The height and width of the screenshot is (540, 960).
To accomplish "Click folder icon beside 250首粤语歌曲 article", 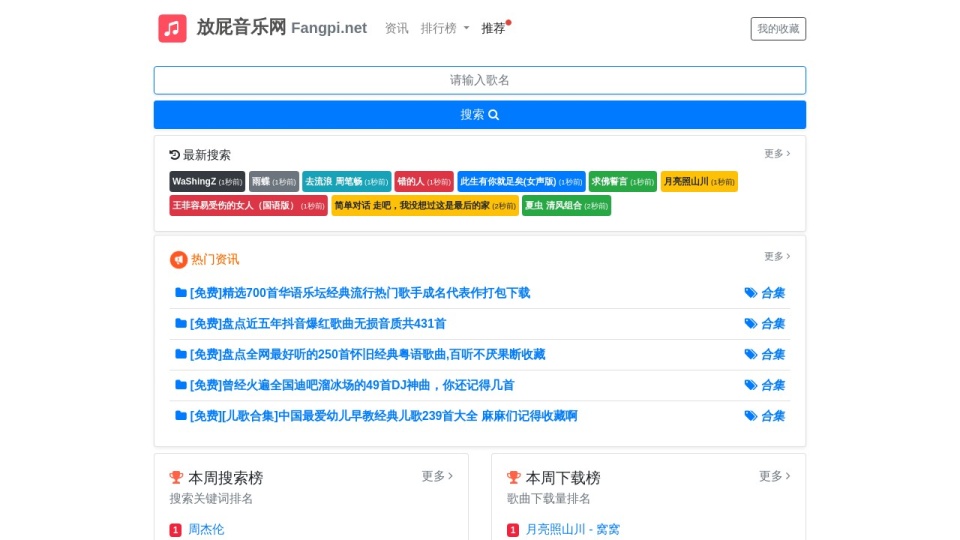I will (x=181, y=353).
